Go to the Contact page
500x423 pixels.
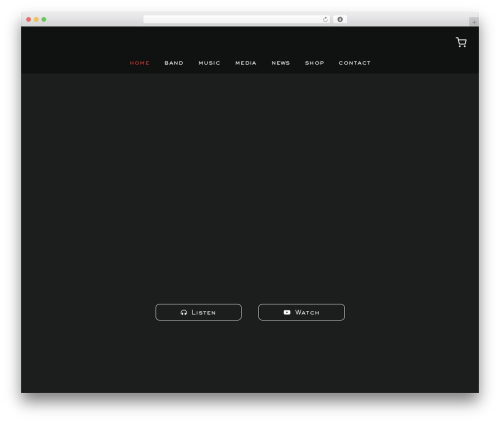tap(355, 63)
